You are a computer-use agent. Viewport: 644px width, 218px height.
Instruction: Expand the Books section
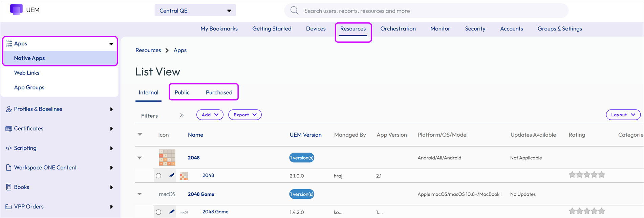pyautogui.click(x=111, y=187)
